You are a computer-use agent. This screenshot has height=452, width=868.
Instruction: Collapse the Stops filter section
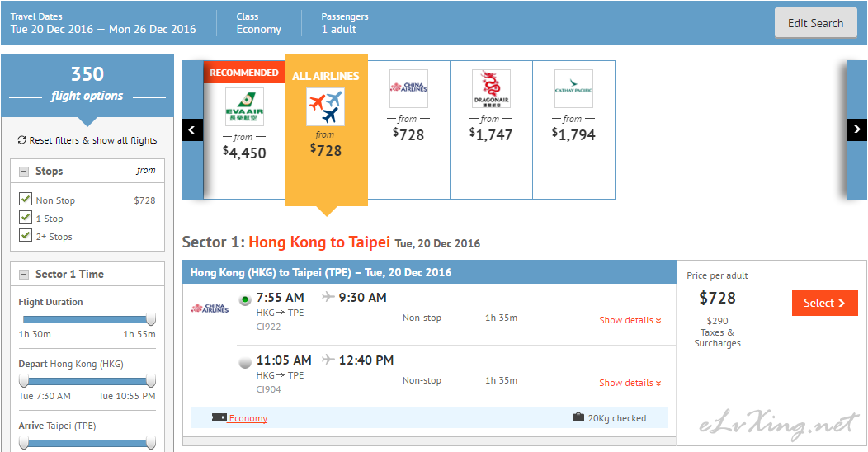[24, 172]
